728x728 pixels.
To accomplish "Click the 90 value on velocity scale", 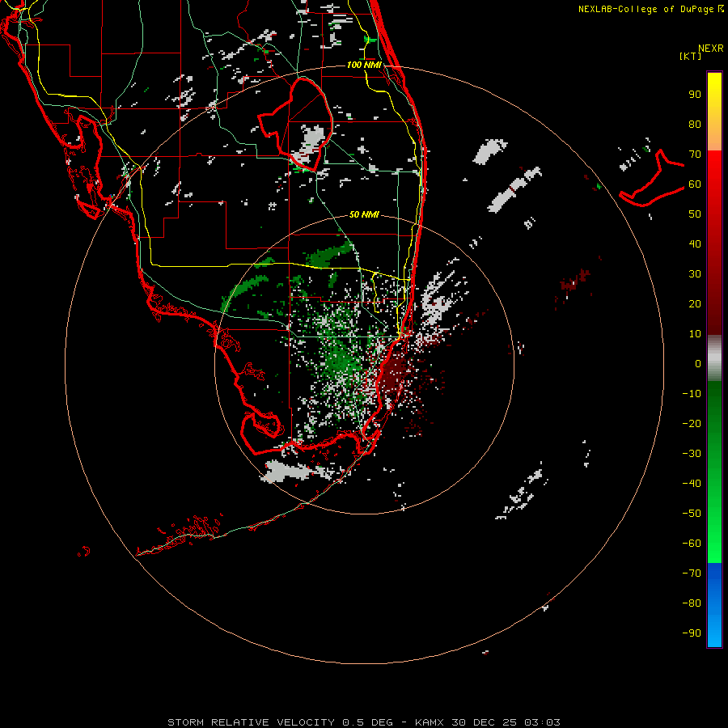I will click(x=695, y=95).
